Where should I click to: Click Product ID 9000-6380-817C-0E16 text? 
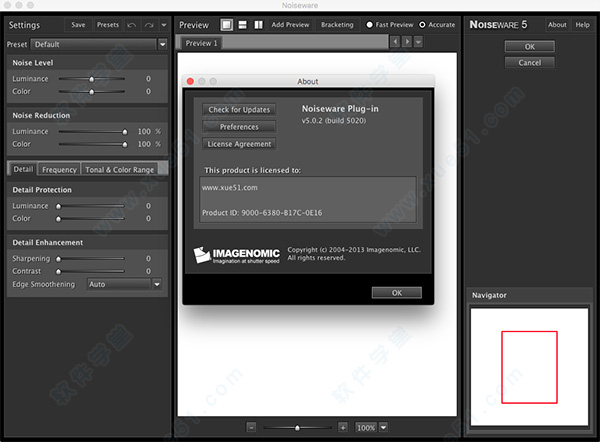pos(262,213)
